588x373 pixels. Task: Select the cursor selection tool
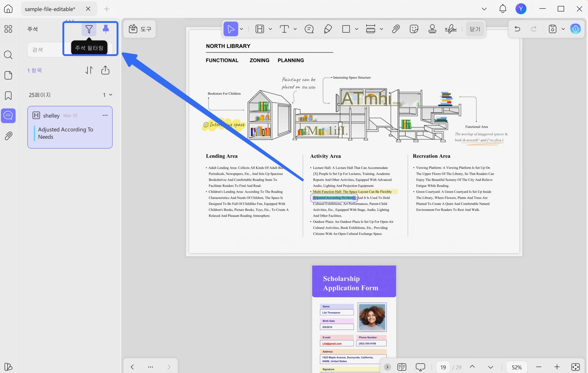(x=231, y=29)
